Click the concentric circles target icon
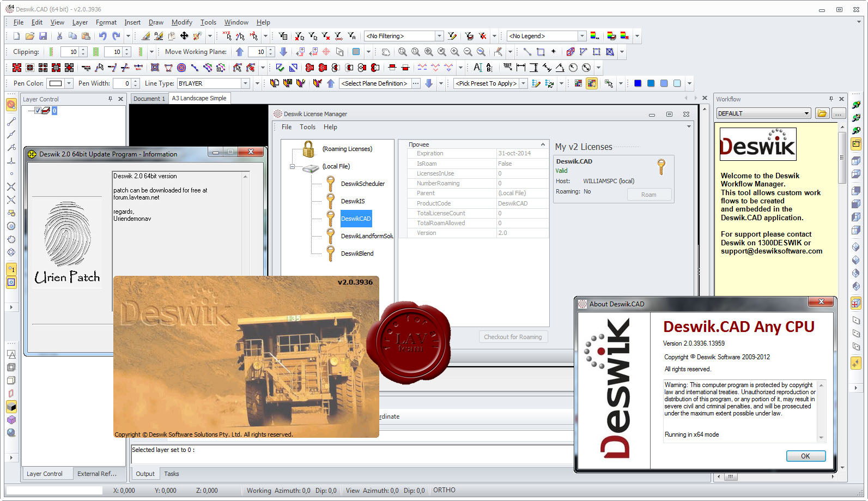Screen dimensions: 868x501 click(x=181, y=68)
